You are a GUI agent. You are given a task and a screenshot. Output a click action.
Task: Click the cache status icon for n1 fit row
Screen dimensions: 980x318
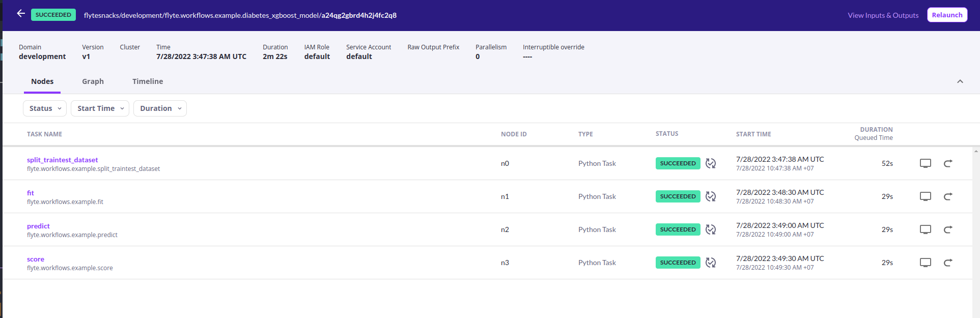[x=711, y=196]
